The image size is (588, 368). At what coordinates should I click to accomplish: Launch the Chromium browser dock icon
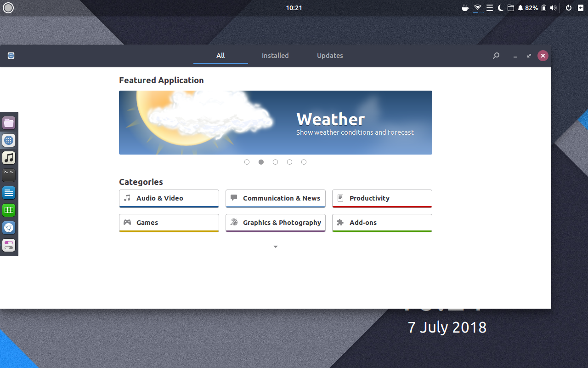[x=9, y=228]
